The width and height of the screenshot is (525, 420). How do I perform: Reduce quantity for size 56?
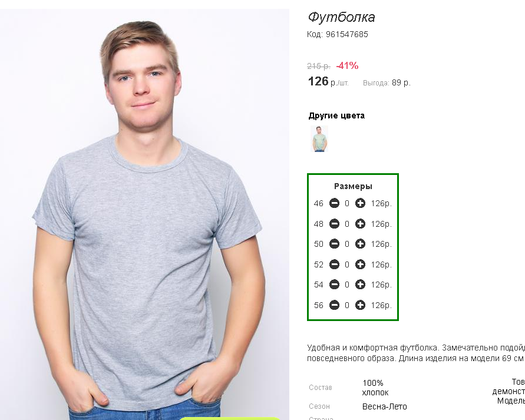(x=334, y=305)
